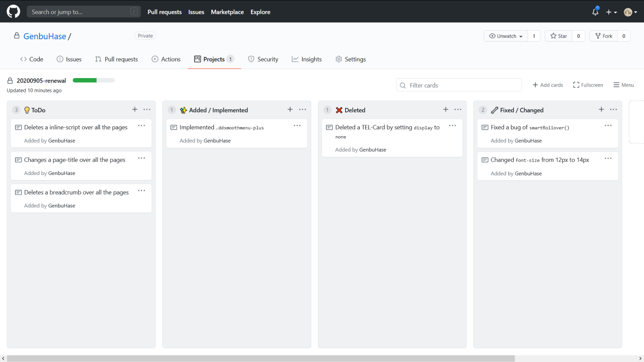This screenshot has width=644, height=362.
Task: Enter Fullscreen mode for project board
Action: (x=588, y=85)
